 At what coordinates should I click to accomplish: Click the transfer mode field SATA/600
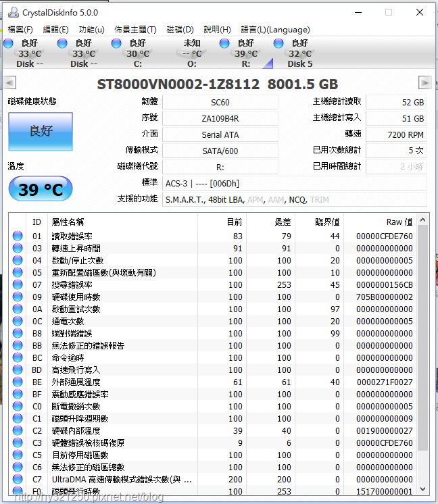pos(220,151)
